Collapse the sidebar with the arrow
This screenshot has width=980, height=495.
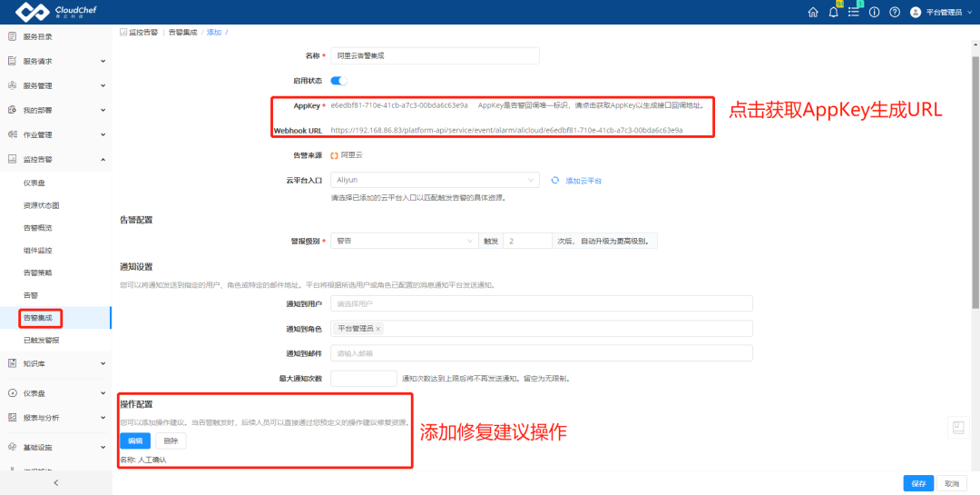point(55,482)
